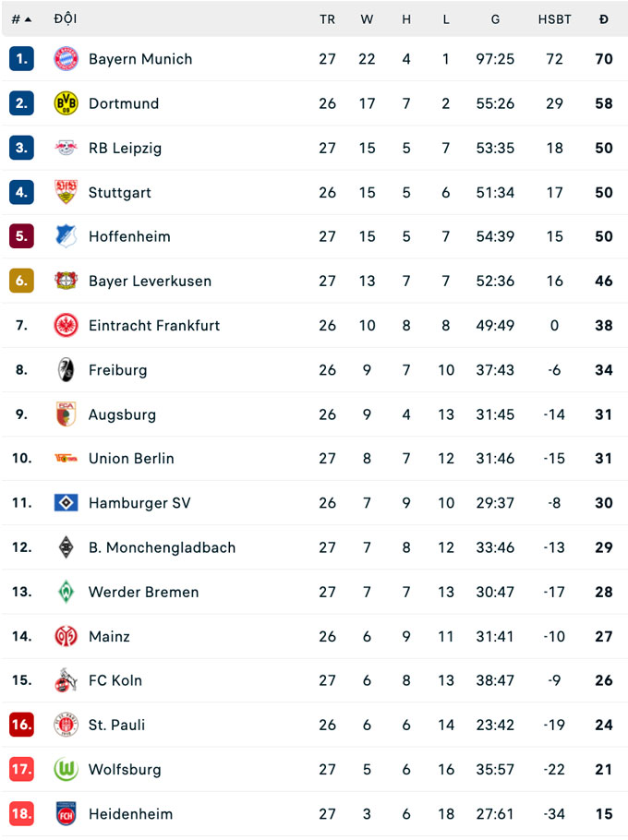Select the Hamburger SV diamond crest

[x=65, y=503]
